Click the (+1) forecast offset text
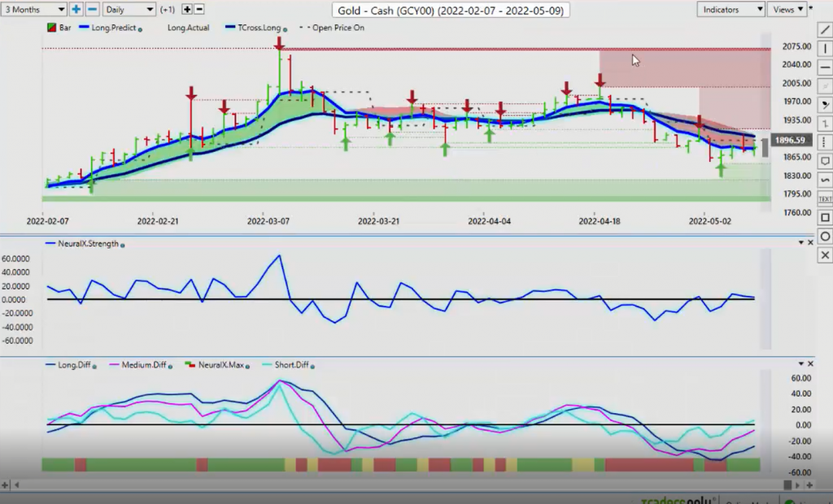This screenshot has width=833, height=504. point(168,10)
